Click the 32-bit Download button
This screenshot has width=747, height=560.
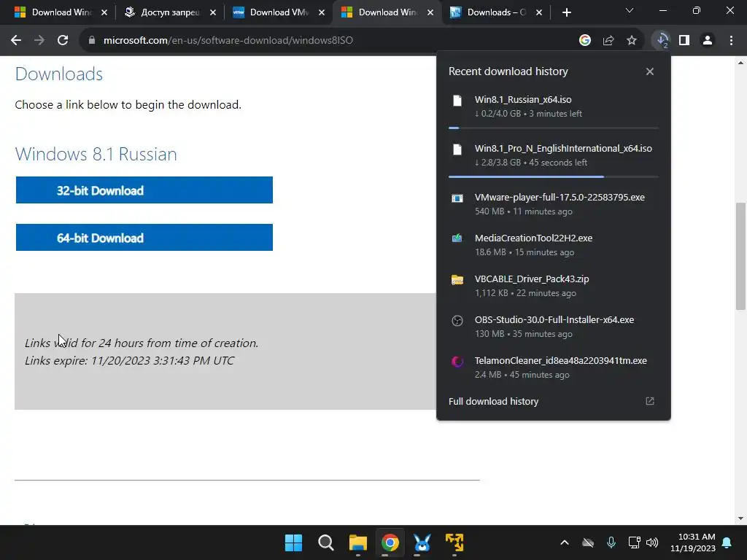[144, 190]
